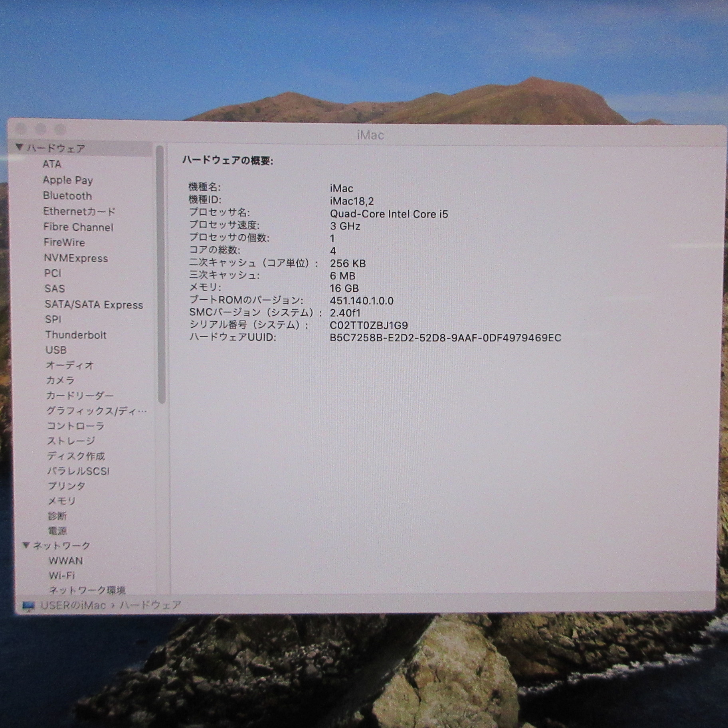Click the コアの総数 label
The width and height of the screenshot is (728, 728).
click(x=214, y=250)
